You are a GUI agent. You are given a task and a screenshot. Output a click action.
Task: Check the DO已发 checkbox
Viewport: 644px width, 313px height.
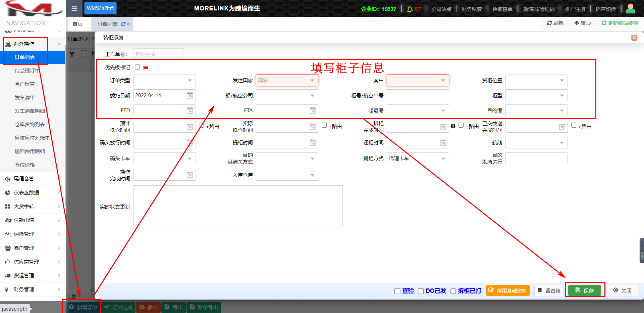(x=421, y=291)
